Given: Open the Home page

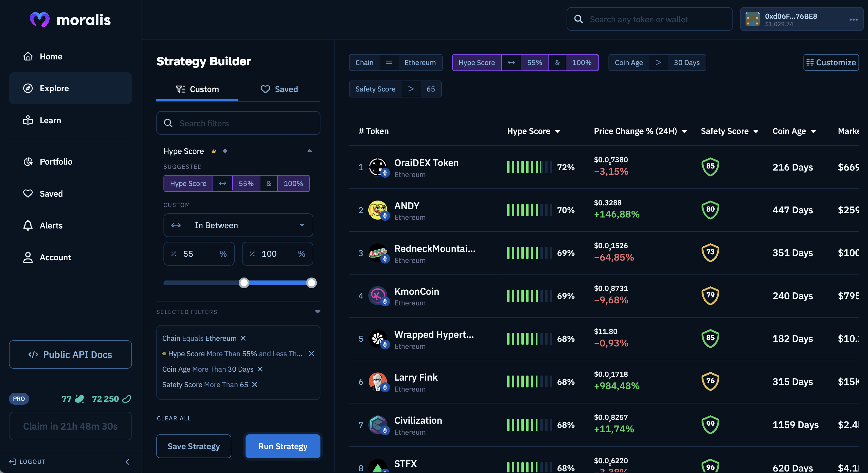Looking at the screenshot, I should (x=70, y=56).
